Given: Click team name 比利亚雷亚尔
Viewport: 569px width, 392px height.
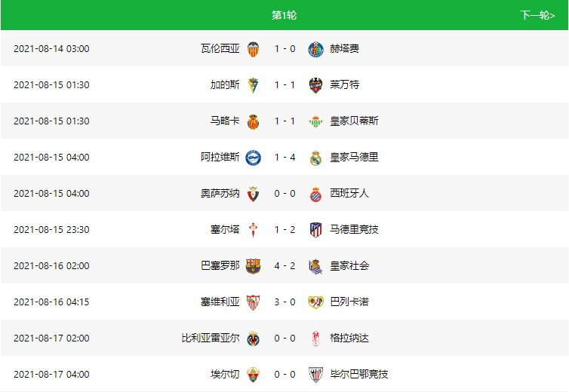Looking at the screenshot, I should pos(210,338).
